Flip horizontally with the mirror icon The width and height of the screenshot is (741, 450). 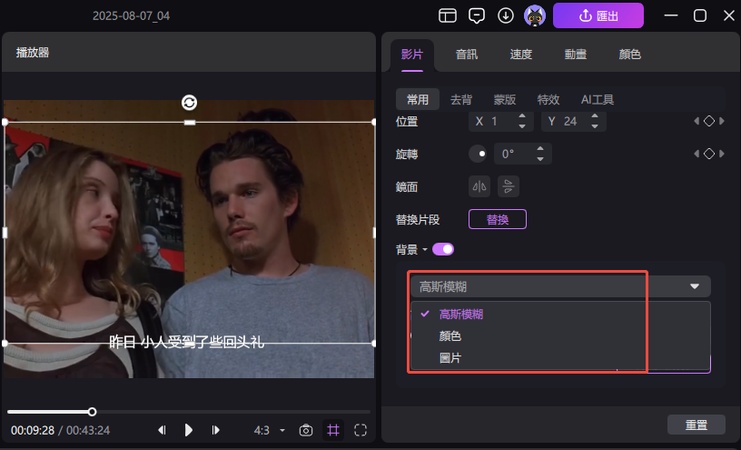pyautogui.click(x=479, y=186)
